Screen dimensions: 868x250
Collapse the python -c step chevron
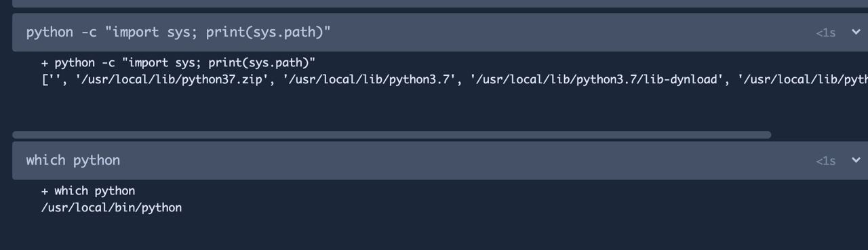click(x=856, y=32)
